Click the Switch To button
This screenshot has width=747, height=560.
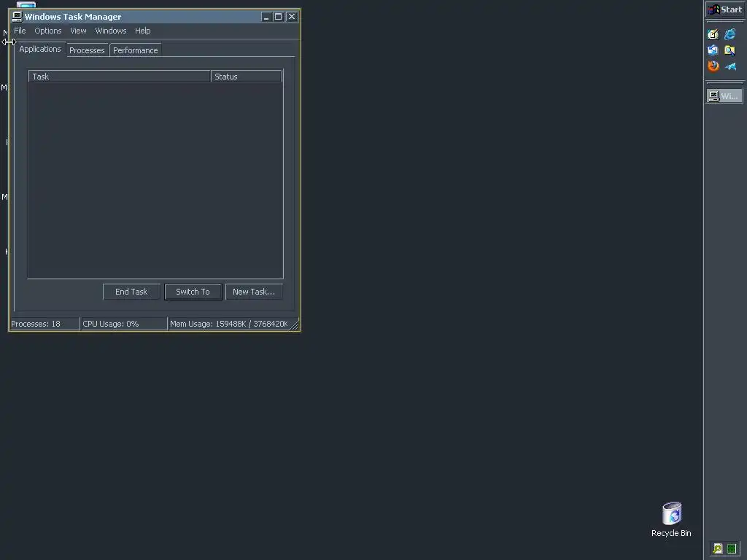click(x=193, y=292)
